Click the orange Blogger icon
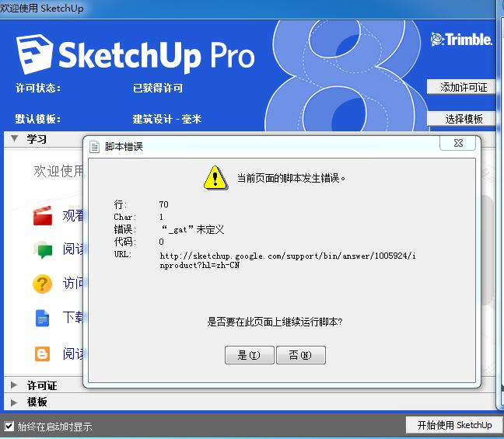Screen dimensions: 504x439 43,354
